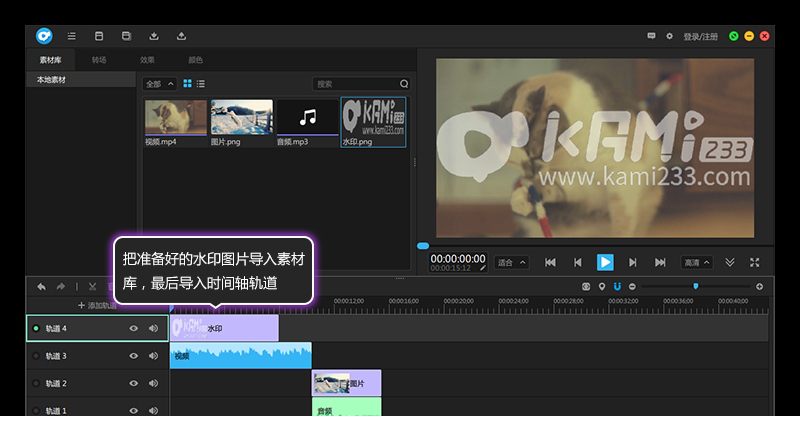
Task: Edit the timecode with the pencil icon
Action: (x=483, y=268)
